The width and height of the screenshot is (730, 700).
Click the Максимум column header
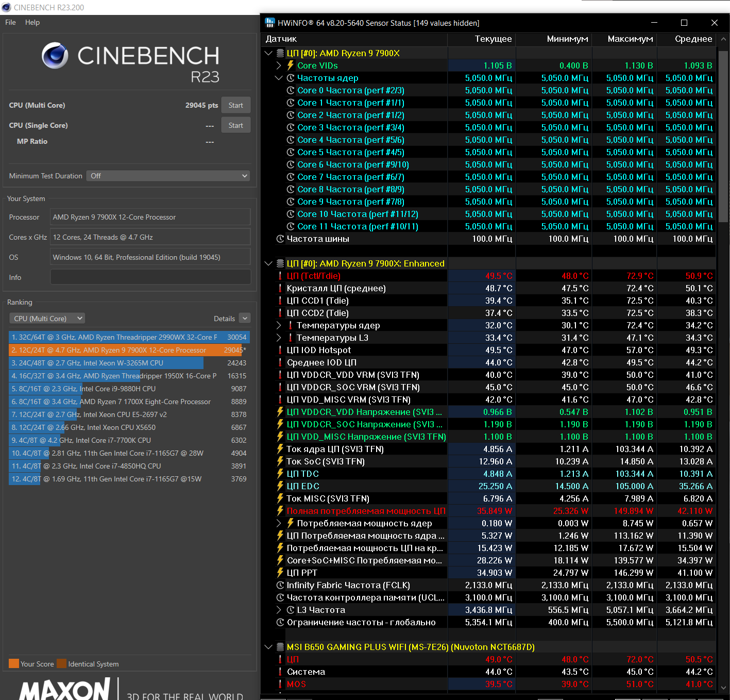(624, 39)
